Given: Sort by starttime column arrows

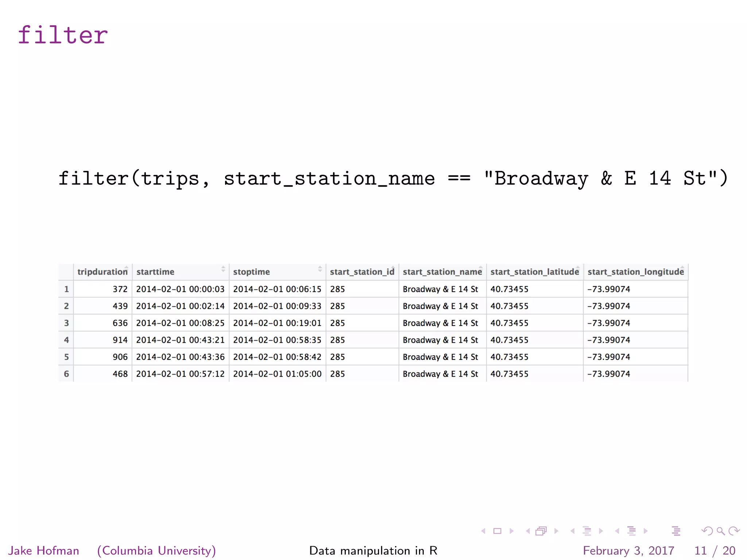Looking at the screenshot, I should (x=223, y=269).
